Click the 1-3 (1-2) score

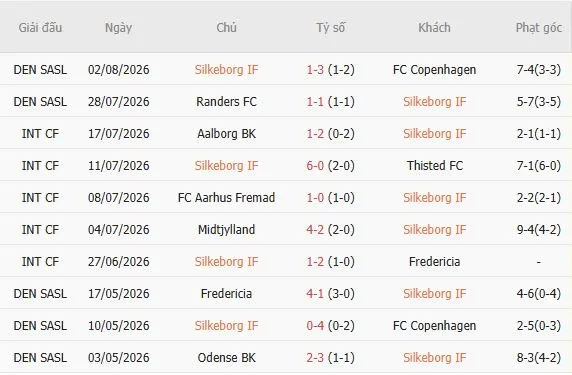(x=330, y=70)
